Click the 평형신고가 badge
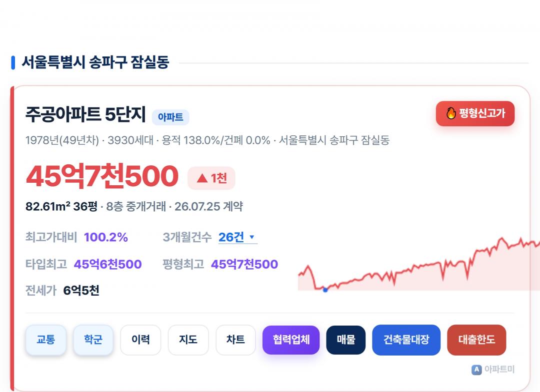540x392 pixels. point(475,113)
